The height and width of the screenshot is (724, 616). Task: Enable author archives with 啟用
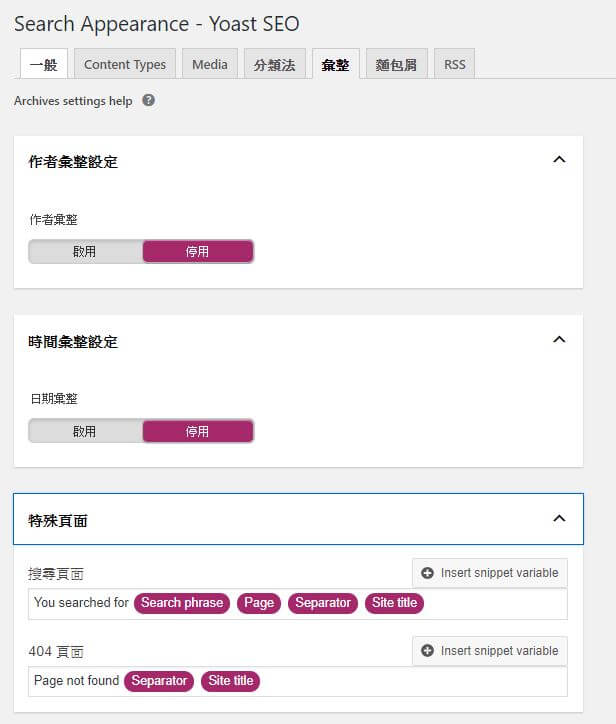click(x=85, y=252)
